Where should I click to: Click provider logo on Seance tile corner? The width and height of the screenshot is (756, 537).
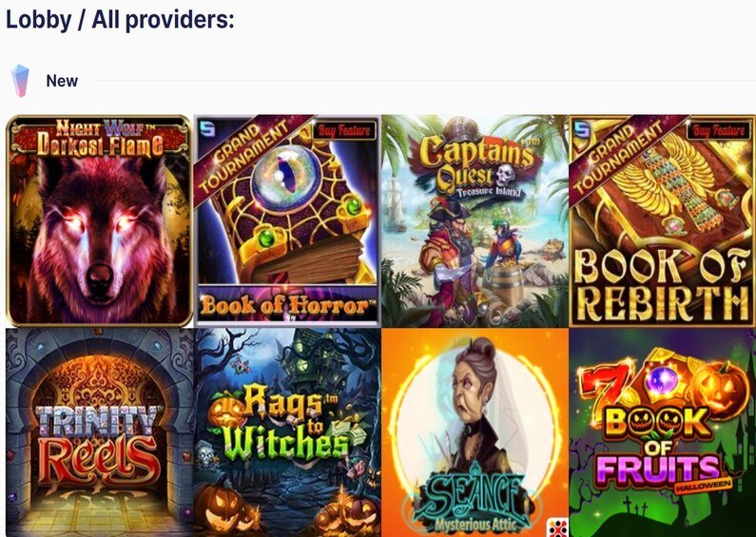click(x=558, y=527)
